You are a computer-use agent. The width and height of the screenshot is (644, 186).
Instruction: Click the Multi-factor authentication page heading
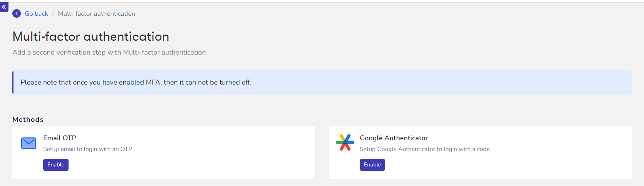click(x=91, y=37)
